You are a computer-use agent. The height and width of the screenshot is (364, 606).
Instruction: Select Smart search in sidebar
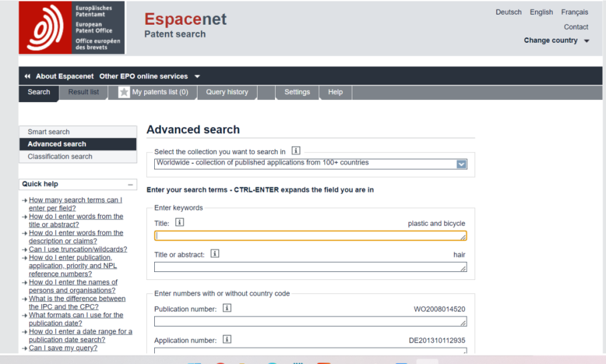pyautogui.click(x=49, y=132)
